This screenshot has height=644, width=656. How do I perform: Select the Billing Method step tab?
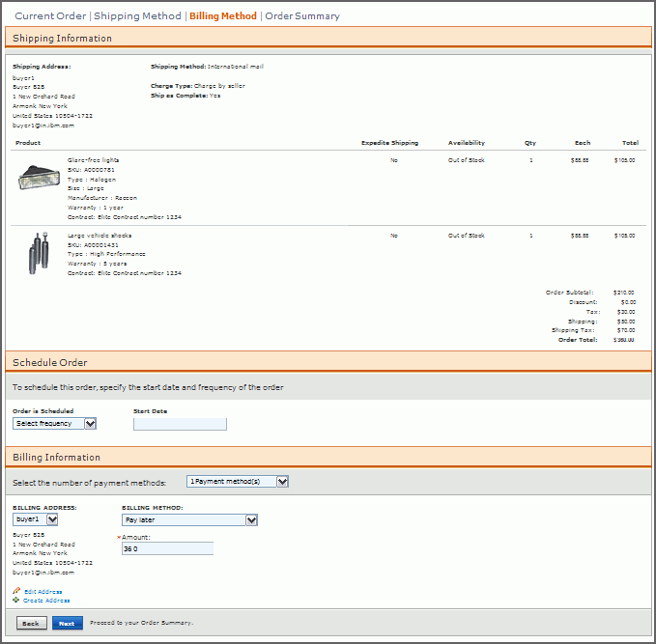coord(223,16)
